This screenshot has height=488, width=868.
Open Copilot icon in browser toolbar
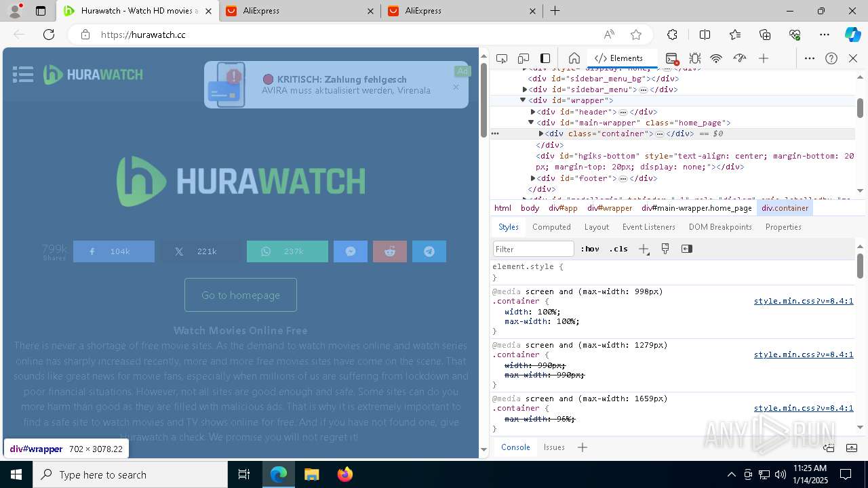pos(852,35)
